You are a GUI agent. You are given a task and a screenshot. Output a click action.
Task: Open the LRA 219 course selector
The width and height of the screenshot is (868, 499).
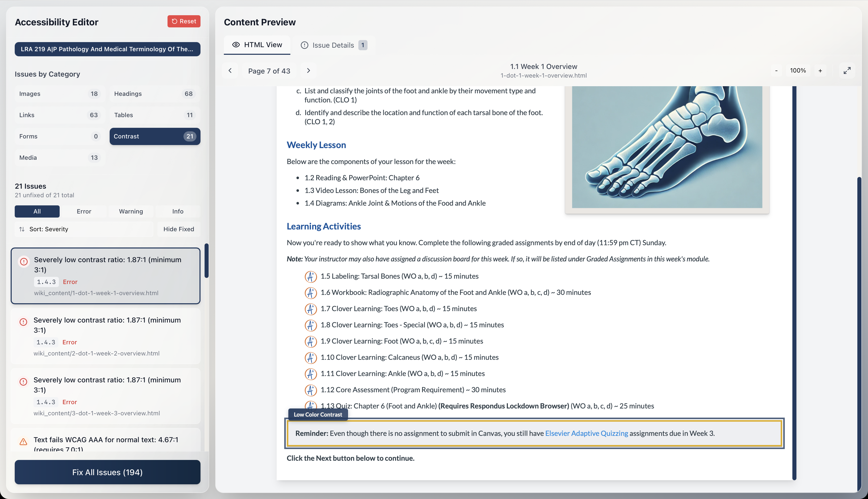(107, 49)
